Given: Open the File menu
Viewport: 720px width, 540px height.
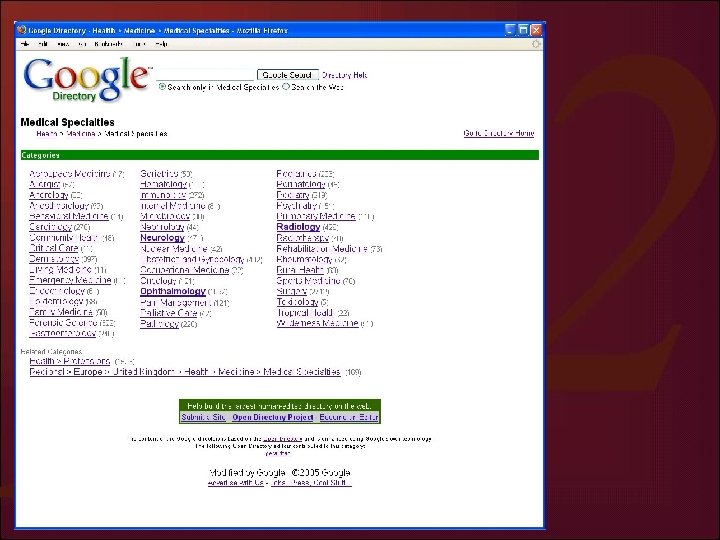Looking at the screenshot, I should pyautogui.click(x=25, y=44).
